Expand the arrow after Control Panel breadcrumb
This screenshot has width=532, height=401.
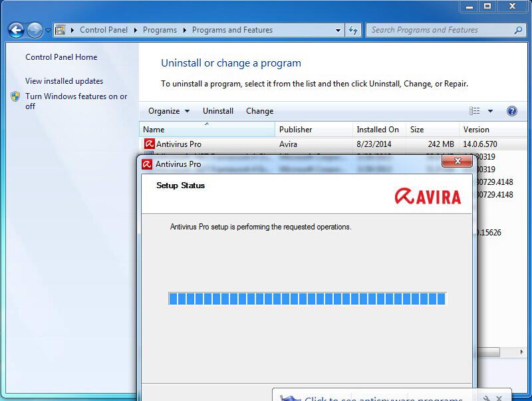point(136,30)
